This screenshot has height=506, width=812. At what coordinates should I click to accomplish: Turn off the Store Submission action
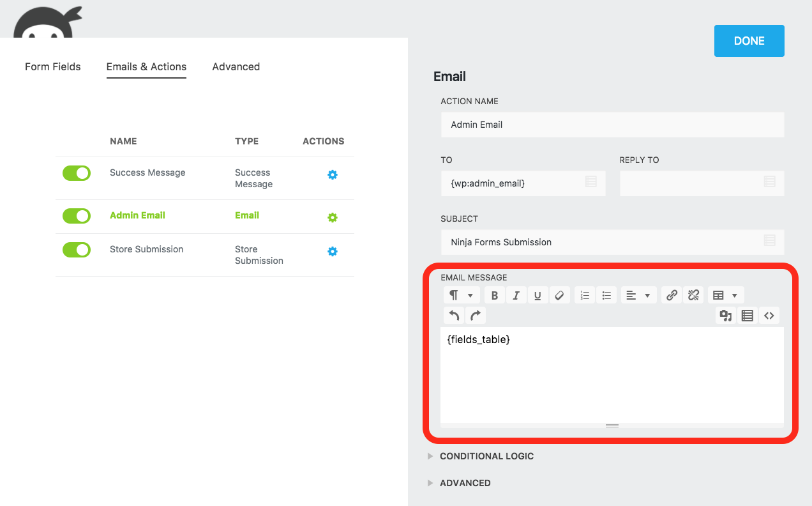coord(76,250)
